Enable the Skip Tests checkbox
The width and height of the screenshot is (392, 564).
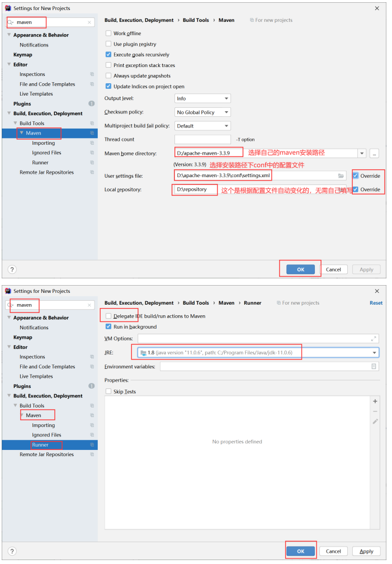pyautogui.click(x=108, y=391)
